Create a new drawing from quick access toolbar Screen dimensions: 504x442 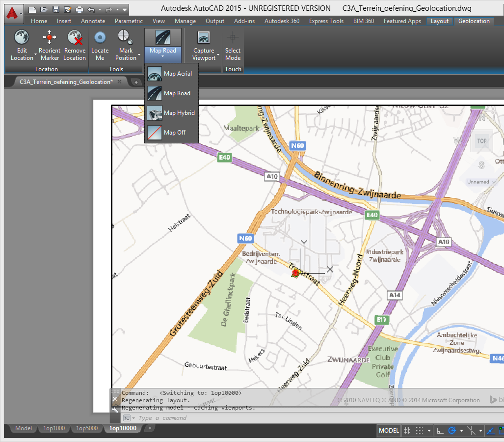pos(32,10)
